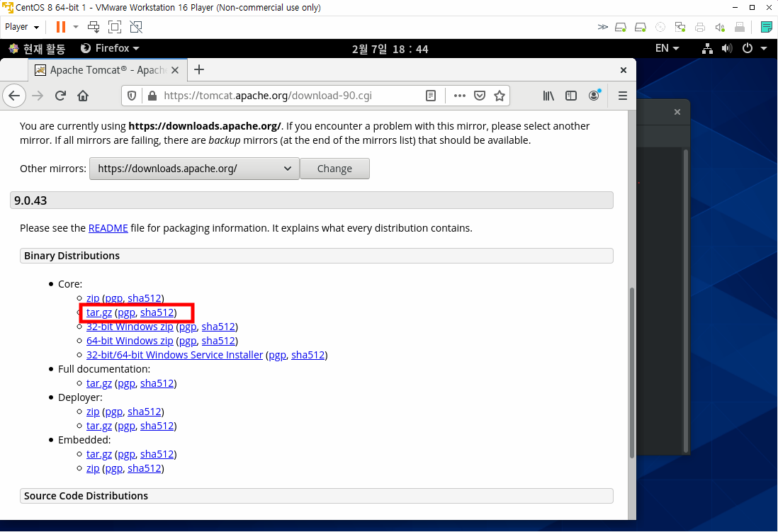Screen dimensions: 778x532
Task: Click the tracking protection shield icon
Action: click(132, 96)
